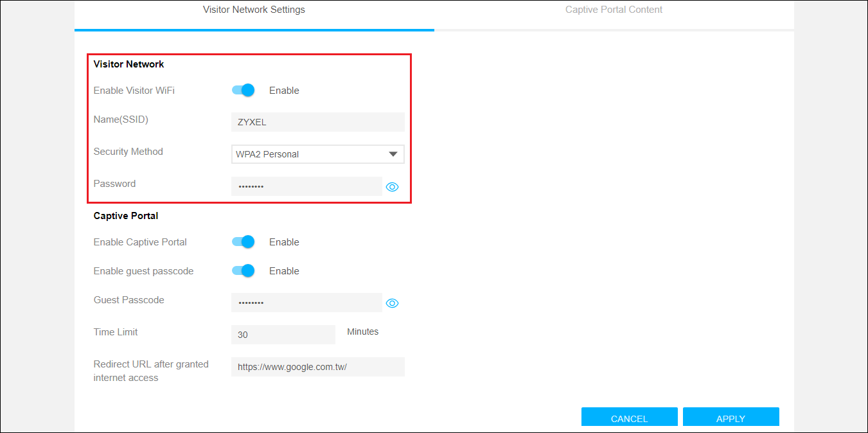The image size is (868, 433).
Task: Toggle the Enable guest passcode switch
Action: pyautogui.click(x=244, y=270)
